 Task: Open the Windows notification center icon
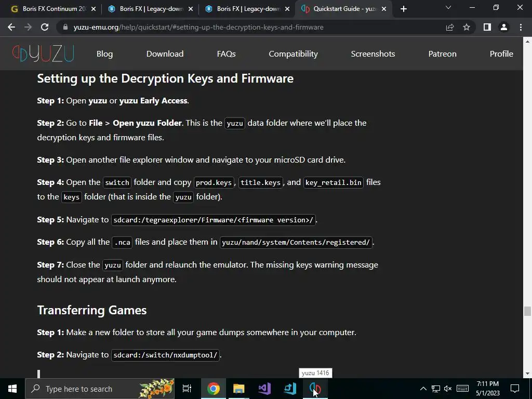[515, 389]
